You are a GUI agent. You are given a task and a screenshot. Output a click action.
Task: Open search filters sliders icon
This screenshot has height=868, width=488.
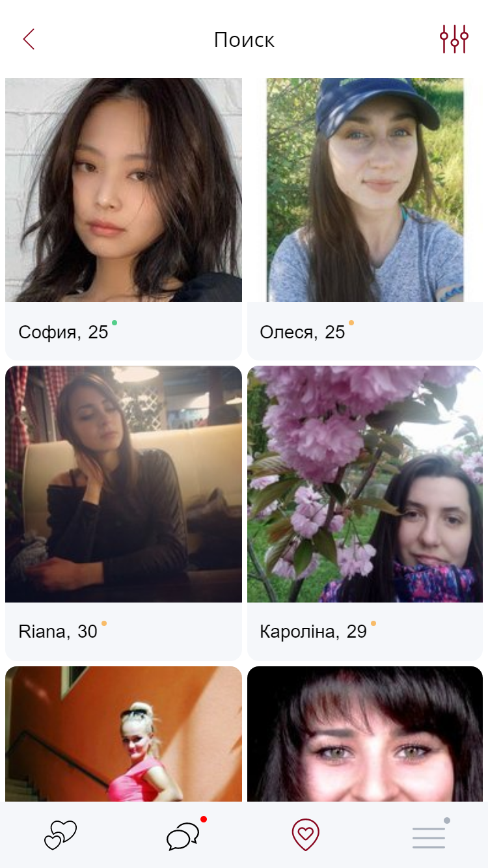(454, 40)
